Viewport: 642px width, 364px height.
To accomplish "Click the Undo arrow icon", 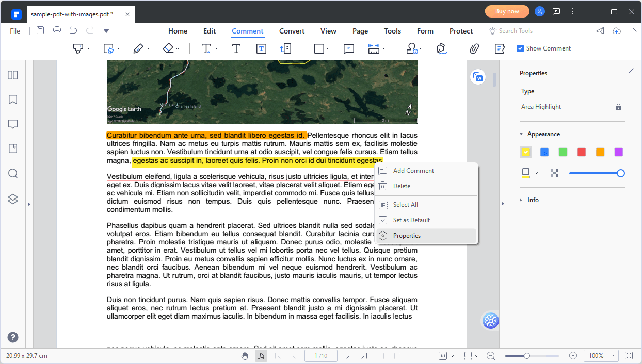I will 73,30.
